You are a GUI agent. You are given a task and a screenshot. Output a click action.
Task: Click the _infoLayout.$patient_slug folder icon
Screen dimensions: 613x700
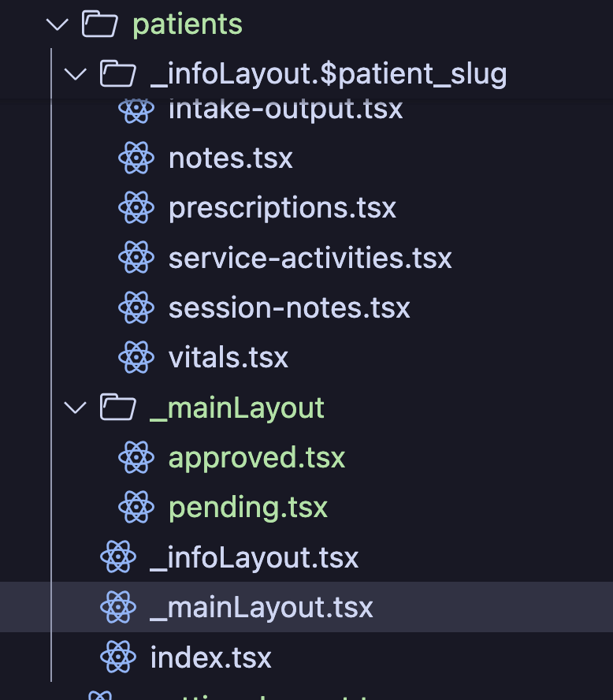click(117, 73)
